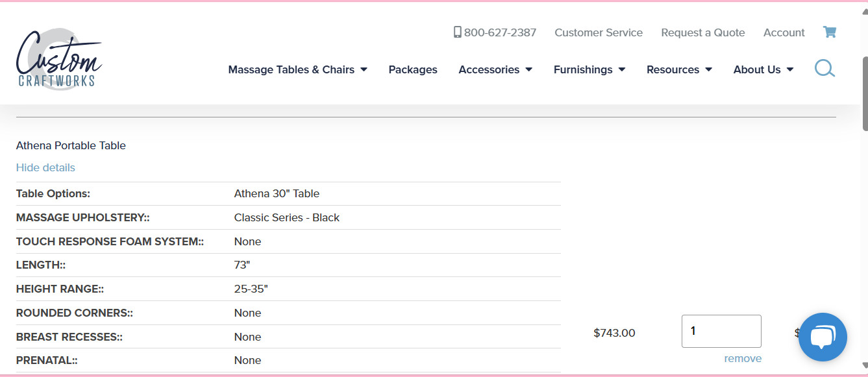Click Request a Quote
Image resolution: width=868 pixels, height=377 pixels.
click(702, 32)
